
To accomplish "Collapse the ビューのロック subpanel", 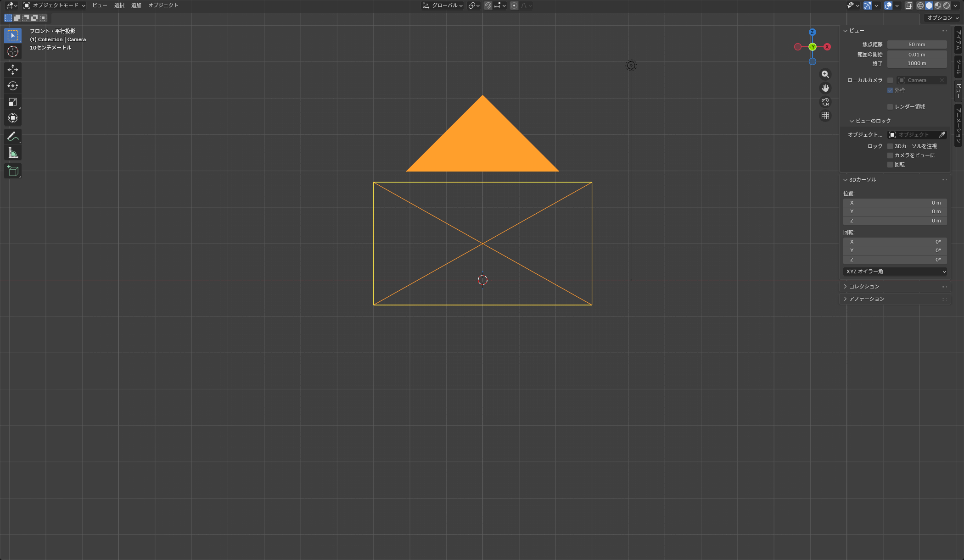I will (x=870, y=121).
